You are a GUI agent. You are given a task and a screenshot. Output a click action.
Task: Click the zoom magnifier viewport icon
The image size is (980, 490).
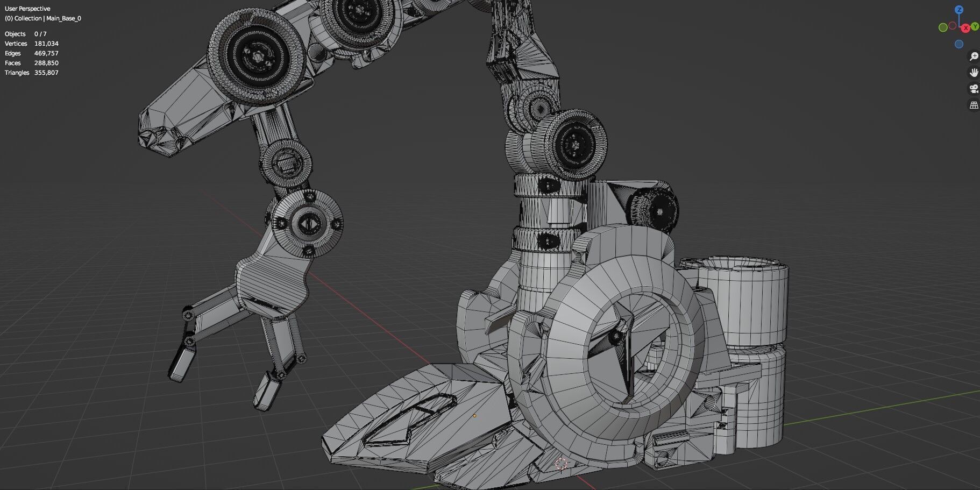click(x=974, y=56)
